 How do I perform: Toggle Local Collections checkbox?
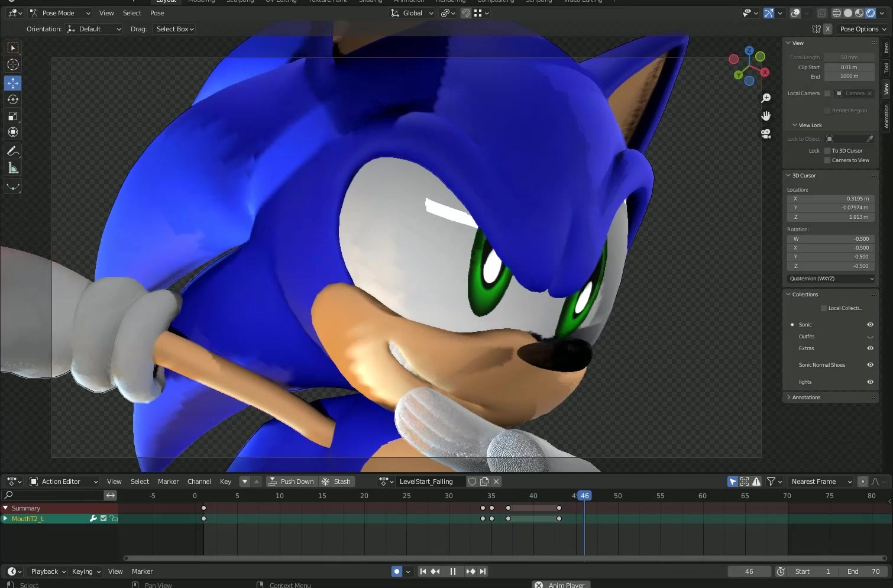pyautogui.click(x=824, y=308)
